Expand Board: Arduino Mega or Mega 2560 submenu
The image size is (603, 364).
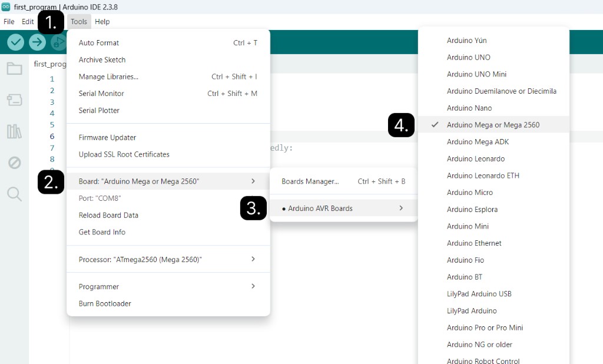(x=168, y=181)
